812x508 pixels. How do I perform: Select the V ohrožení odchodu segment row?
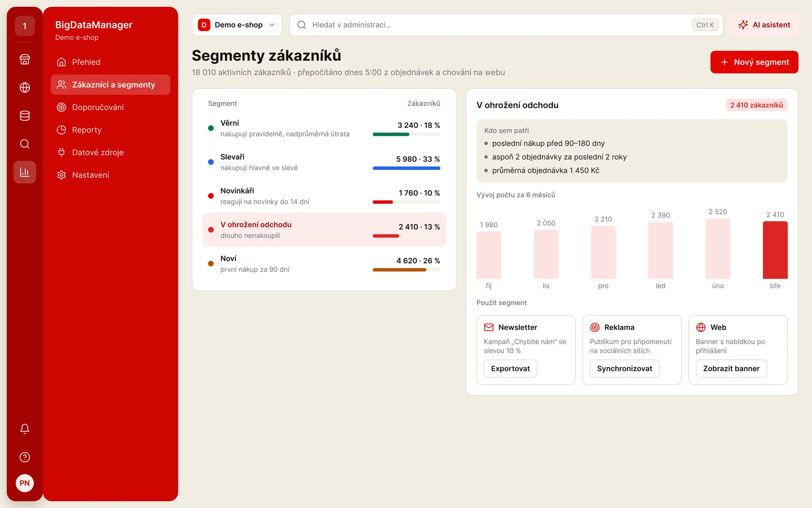[x=324, y=230]
